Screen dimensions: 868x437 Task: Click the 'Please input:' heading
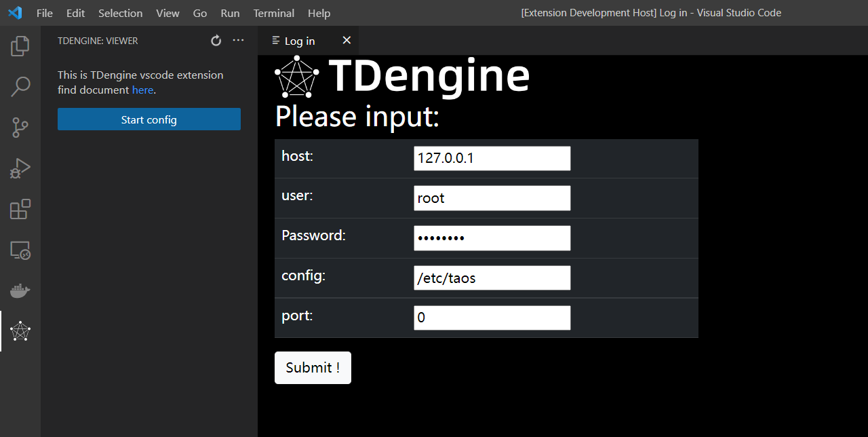click(357, 117)
